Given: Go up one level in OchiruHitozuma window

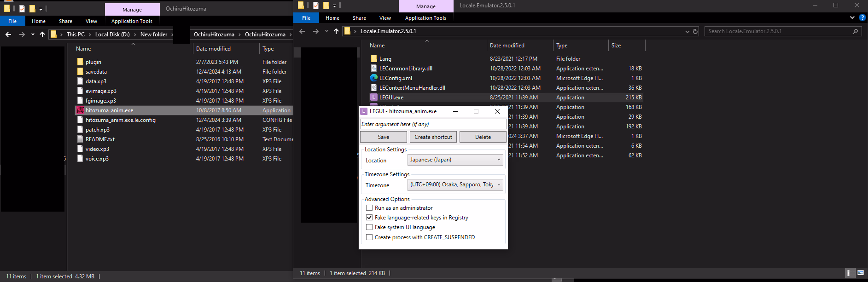Looking at the screenshot, I should 42,35.
